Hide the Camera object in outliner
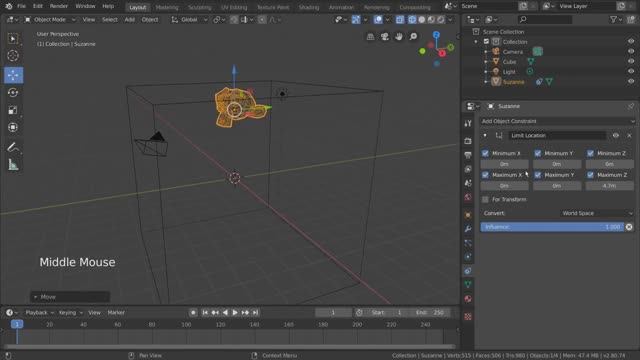 (631, 51)
